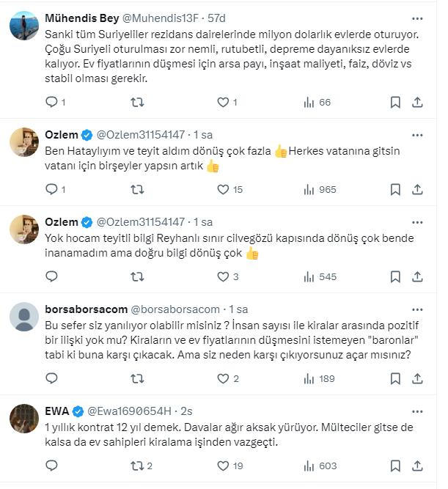Viewport: 448px width, 489px height.
Task: Like Ozlem's tweet with 965 views
Action: (x=223, y=190)
